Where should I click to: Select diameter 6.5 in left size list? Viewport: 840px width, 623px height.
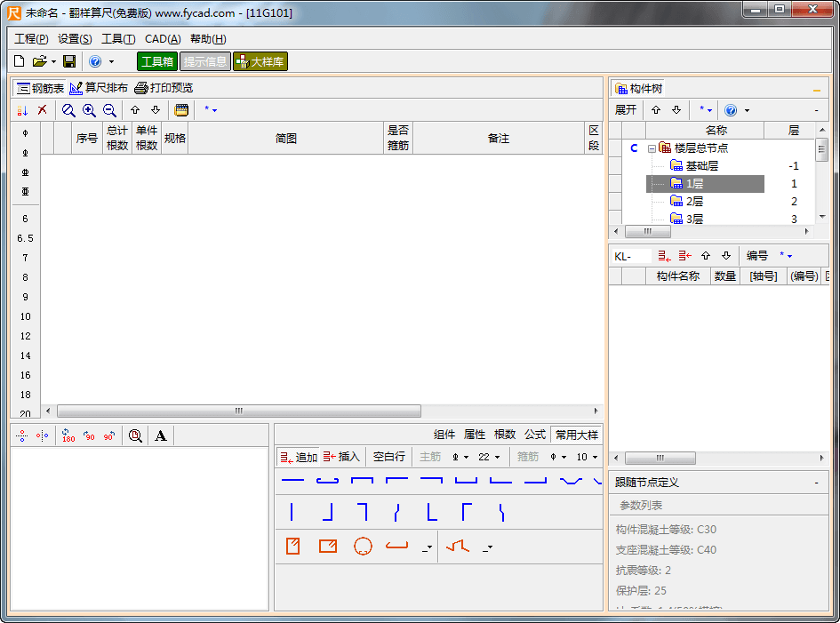25,238
